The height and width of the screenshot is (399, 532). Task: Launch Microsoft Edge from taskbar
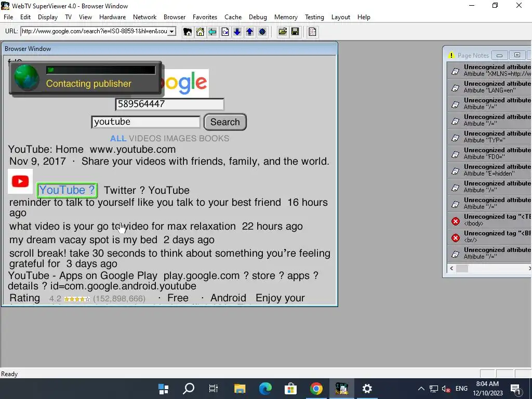click(x=265, y=389)
